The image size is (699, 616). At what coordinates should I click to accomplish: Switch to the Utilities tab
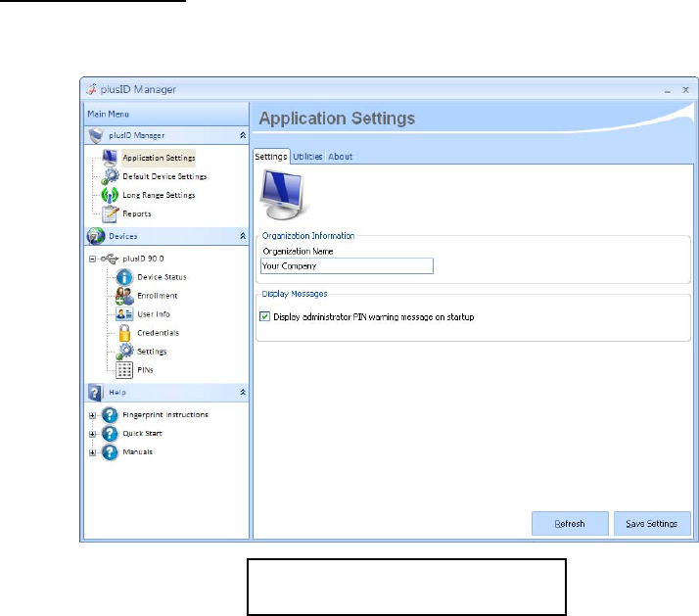(307, 157)
